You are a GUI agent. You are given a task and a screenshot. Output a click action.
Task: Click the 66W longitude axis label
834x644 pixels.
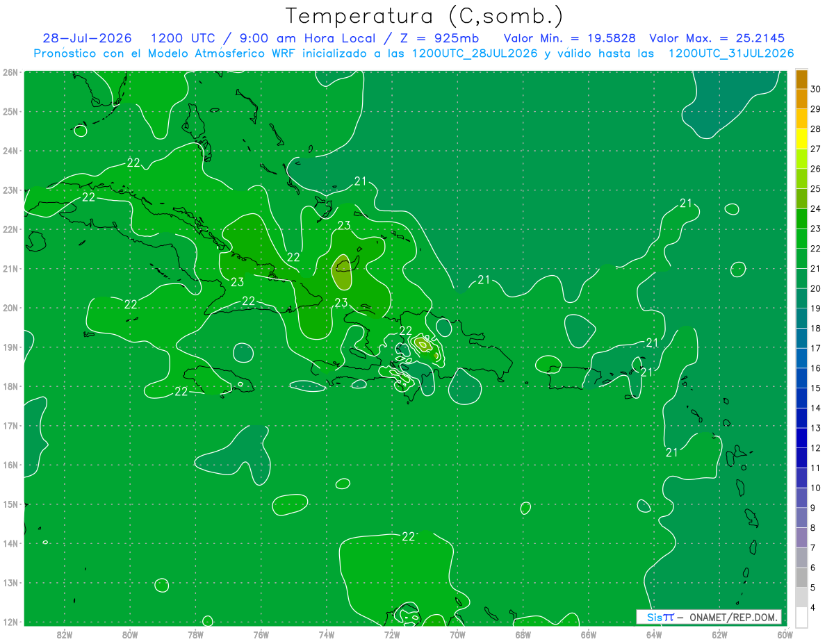[589, 634]
